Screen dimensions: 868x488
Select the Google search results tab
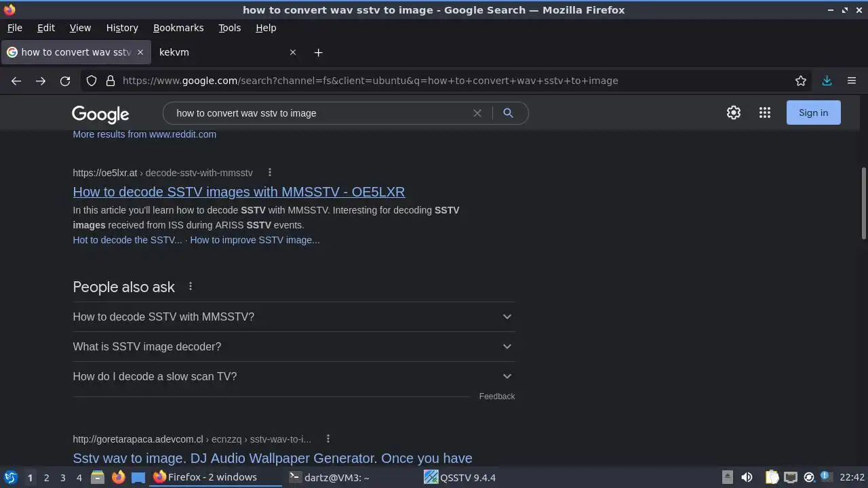tap(75, 52)
